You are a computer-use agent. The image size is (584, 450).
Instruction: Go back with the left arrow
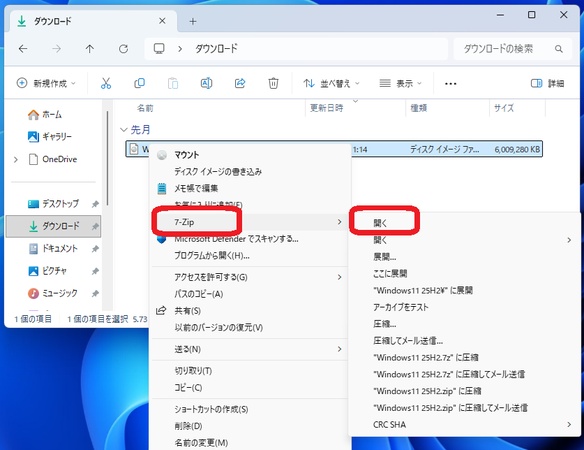(23, 49)
